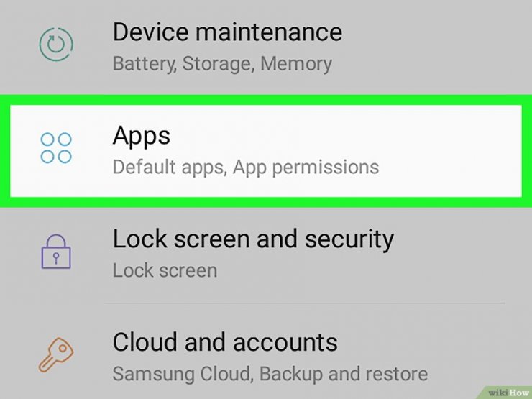Click the wikiHow watermark logo
Screen dimensions: 532x399
[x=508, y=393]
